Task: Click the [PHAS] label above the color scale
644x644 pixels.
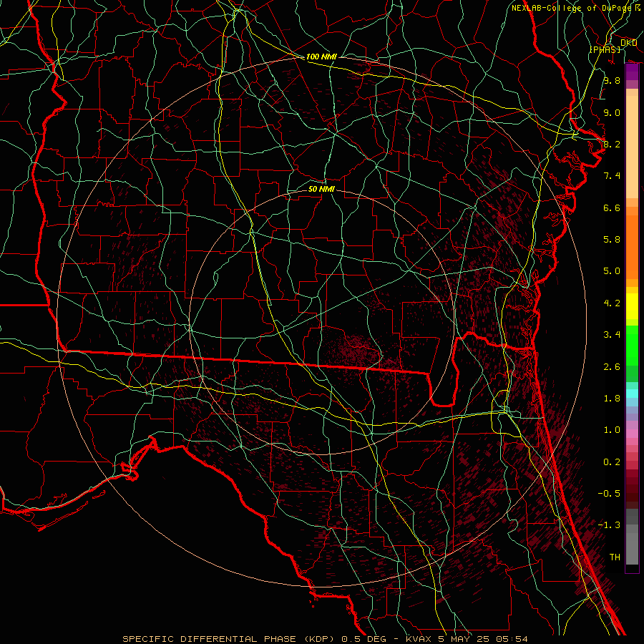Action: click(x=605, y=49)
